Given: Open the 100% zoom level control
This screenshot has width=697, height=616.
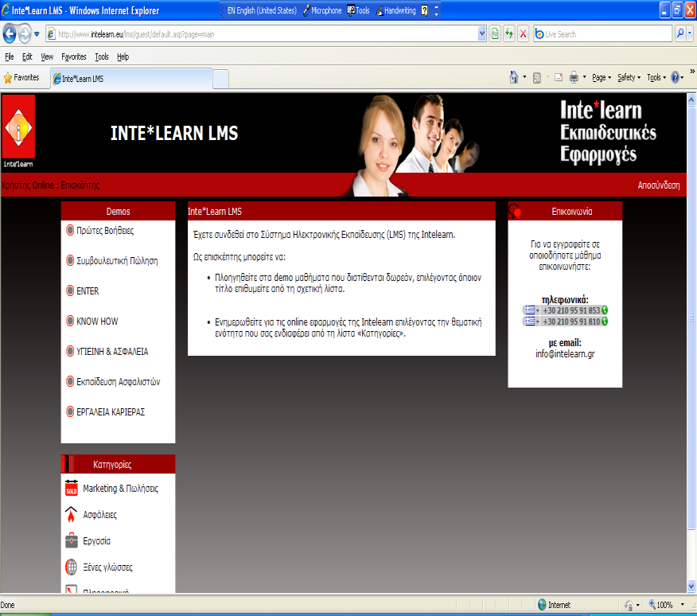Looking at the screenshot, I should point(665,604).
